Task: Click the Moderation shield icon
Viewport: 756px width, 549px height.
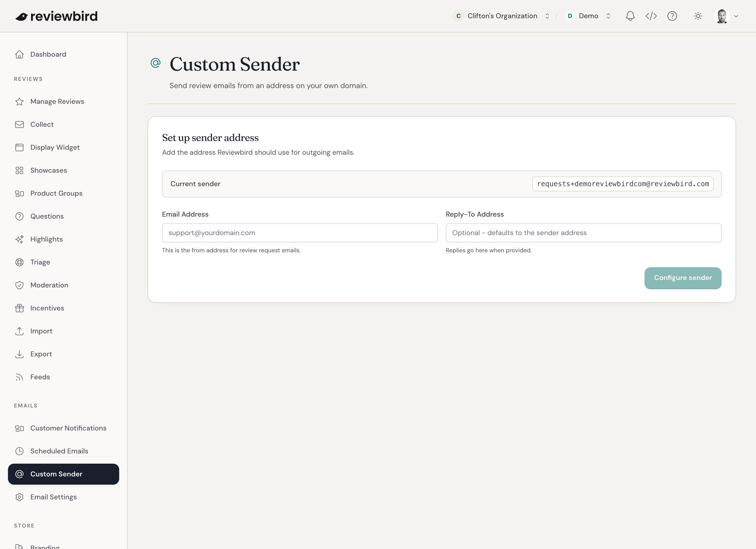Action: 19,285
